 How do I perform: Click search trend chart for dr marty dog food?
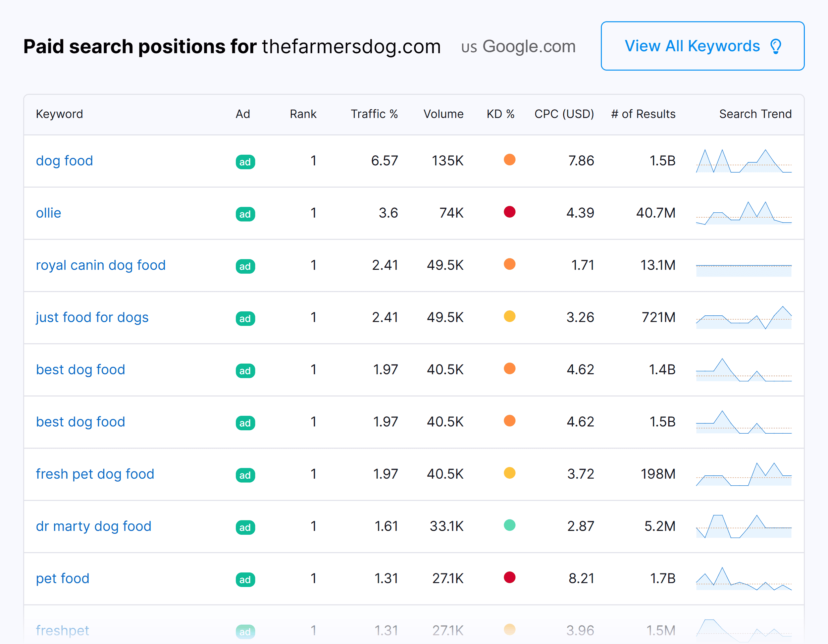click(x=744, y=526)
